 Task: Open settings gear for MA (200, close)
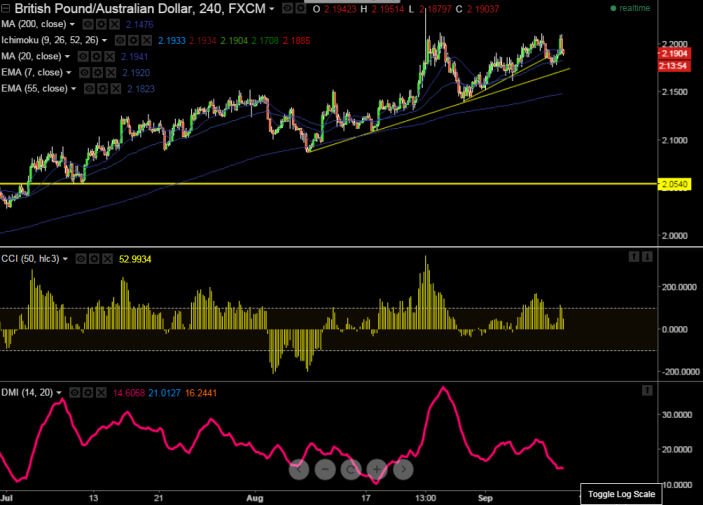tap(101, 24)
